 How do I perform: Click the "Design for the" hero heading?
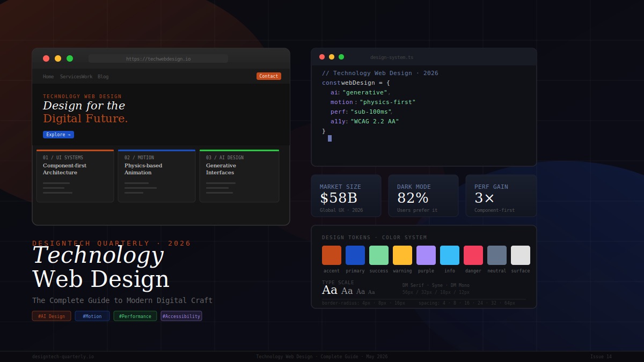click(x=84, y=106)
